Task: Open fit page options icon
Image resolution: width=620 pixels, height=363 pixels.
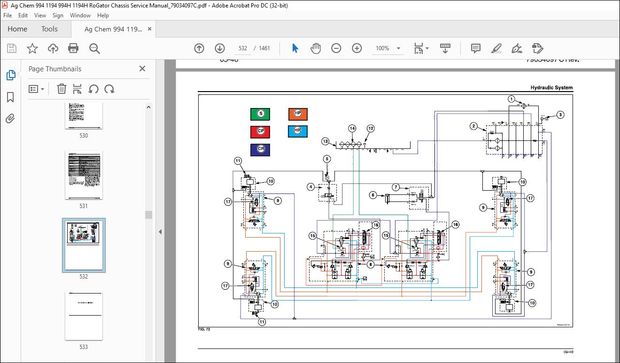Action: (x=421, y=48)
